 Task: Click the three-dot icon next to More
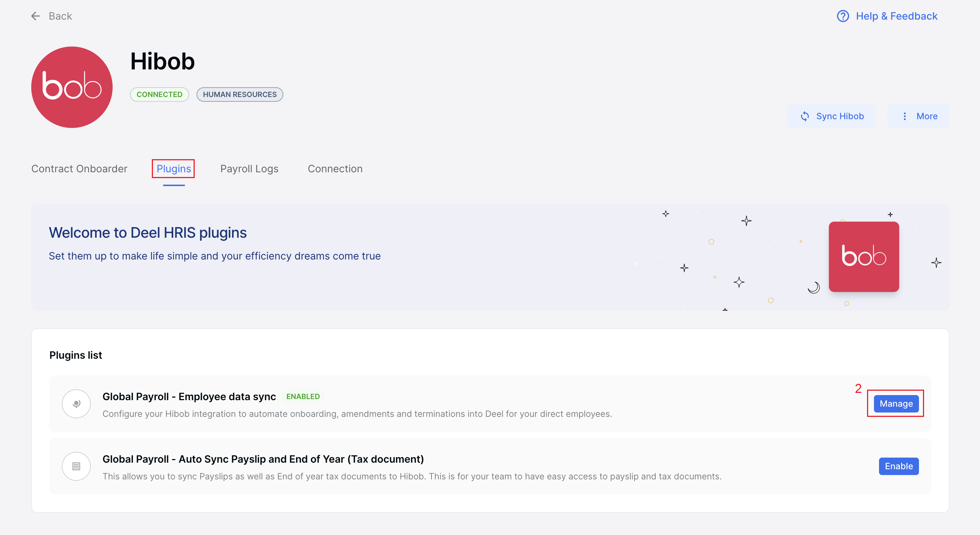pyautogui.click(x=905, y=116)
